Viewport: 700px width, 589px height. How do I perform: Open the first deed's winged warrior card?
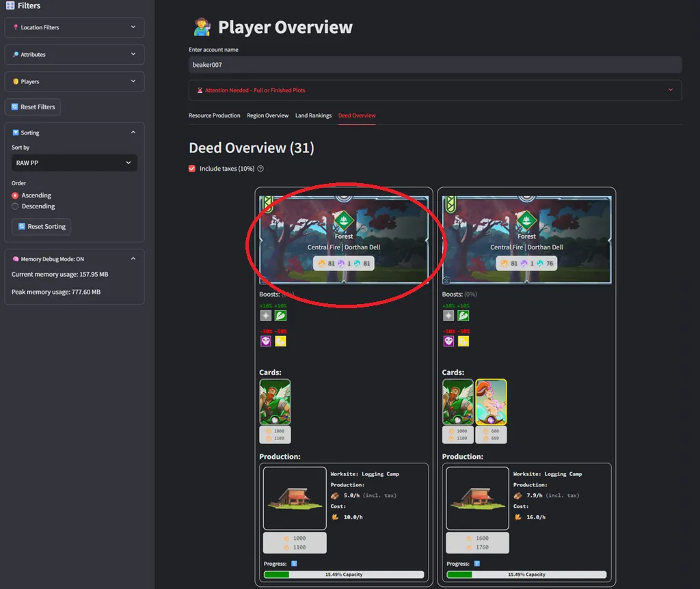coord(275,402)
